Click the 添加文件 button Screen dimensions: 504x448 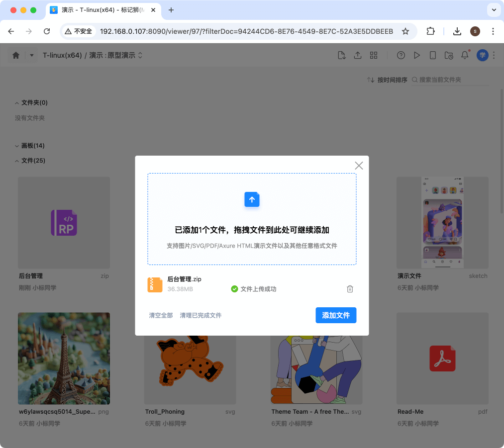[x=336, y=315]
